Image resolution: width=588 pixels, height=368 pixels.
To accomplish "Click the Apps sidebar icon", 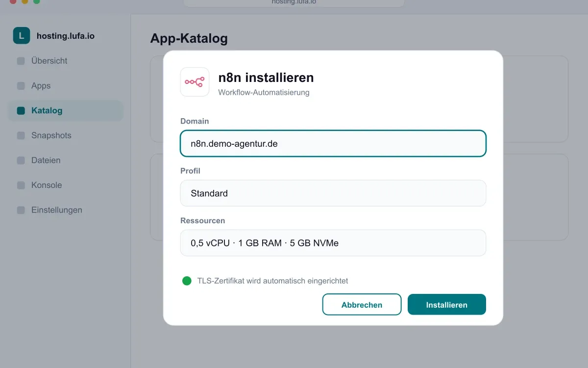I will coord(21,86).
